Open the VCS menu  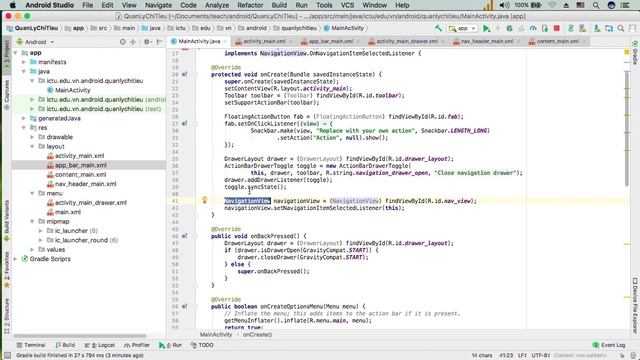[x=347, y=5]
